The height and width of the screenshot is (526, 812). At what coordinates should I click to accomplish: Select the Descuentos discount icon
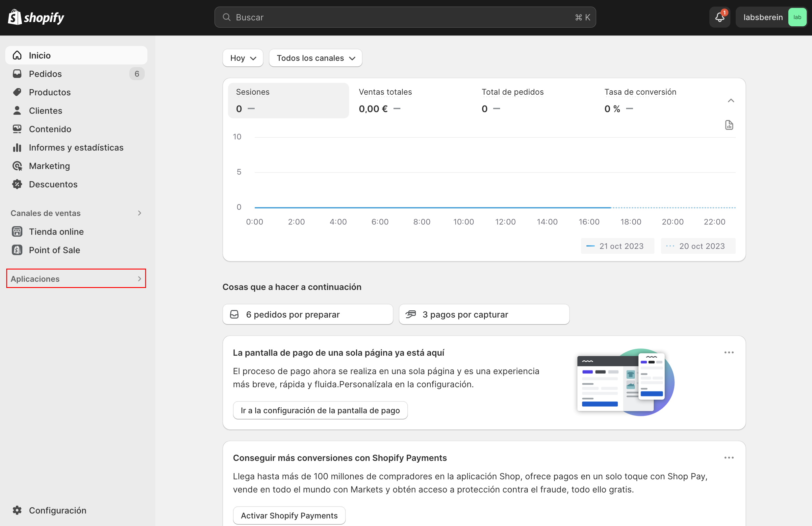click(x=17, y=184)
